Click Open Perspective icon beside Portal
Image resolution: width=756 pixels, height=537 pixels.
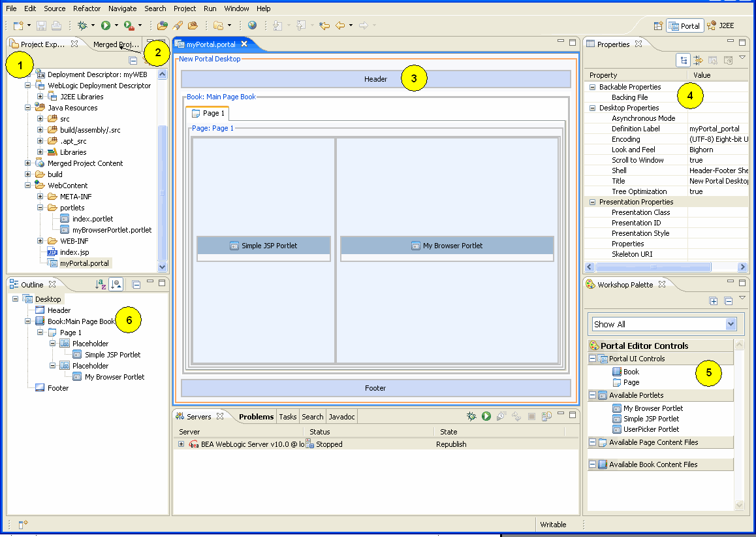tap(658, 26)
